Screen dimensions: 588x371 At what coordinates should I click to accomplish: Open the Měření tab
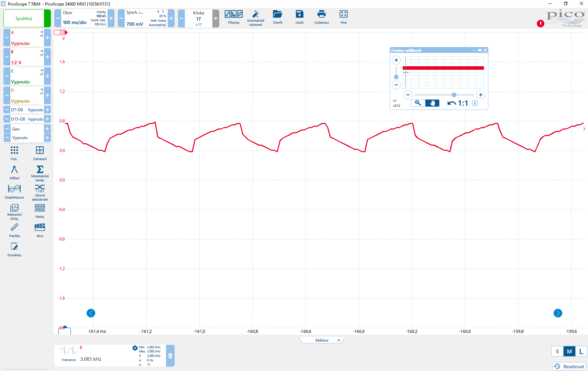322,340
